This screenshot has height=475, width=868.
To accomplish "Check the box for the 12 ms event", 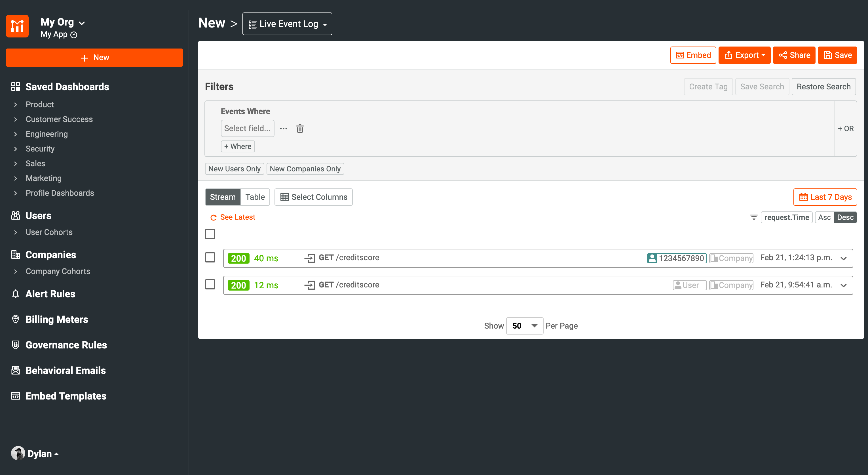I will click(210, 285).
